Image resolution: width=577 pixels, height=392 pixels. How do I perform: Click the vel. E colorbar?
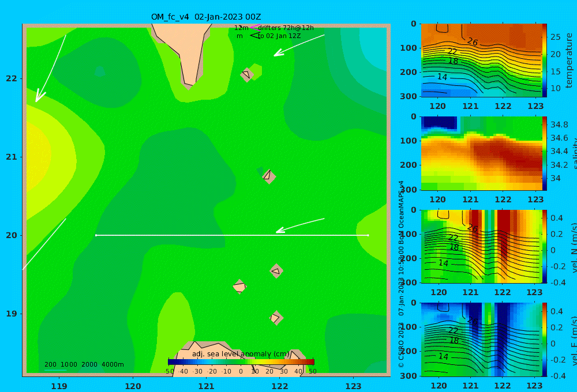pos(545,340)
